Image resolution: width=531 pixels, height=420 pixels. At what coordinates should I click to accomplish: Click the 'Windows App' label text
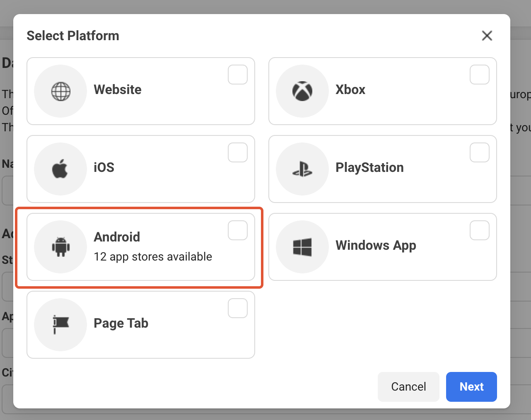point(376,245)
